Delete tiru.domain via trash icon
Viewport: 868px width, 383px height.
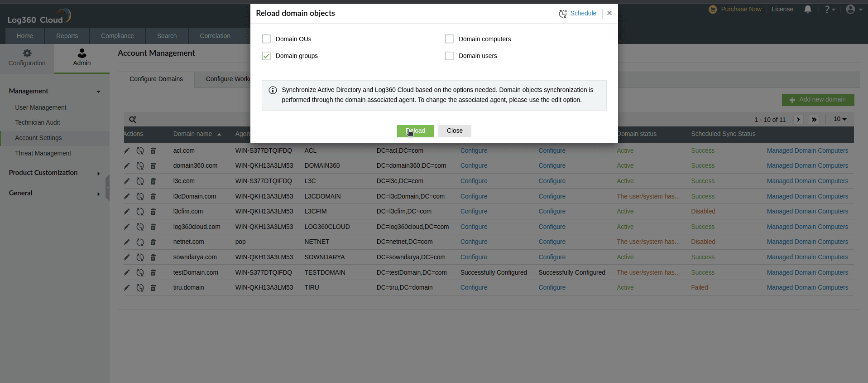click(x=153, y=287)
